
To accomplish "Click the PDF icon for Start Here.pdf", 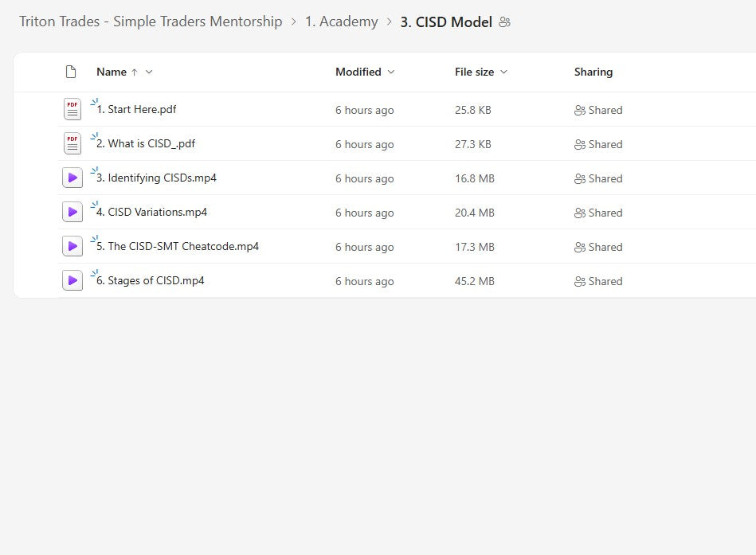I will (72, 110).
